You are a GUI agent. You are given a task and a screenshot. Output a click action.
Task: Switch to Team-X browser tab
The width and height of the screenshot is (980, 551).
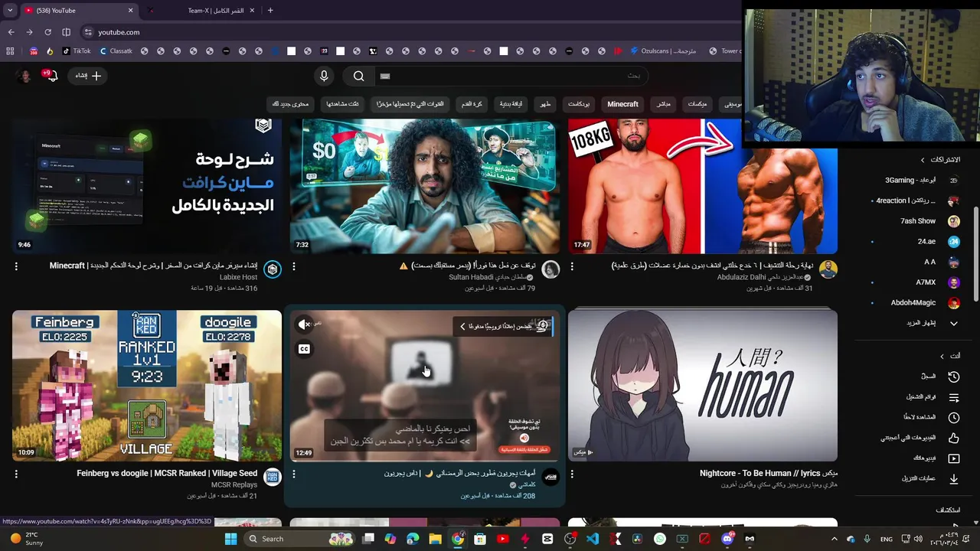point(201,11)
